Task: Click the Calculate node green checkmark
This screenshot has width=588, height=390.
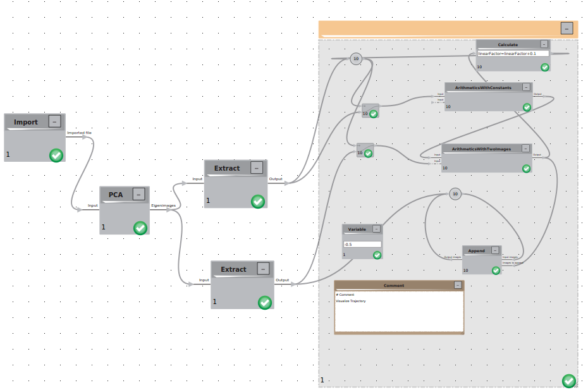Action: point(545,68)
